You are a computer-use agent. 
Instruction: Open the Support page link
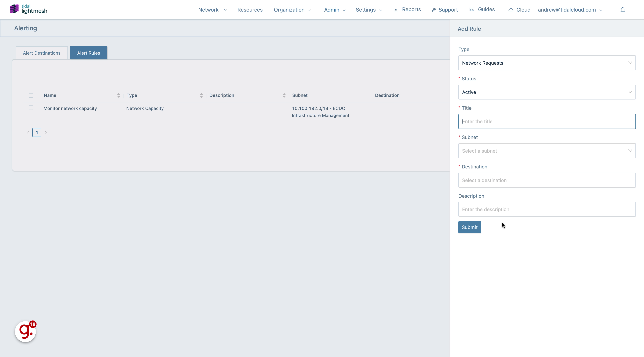[448, 10]
